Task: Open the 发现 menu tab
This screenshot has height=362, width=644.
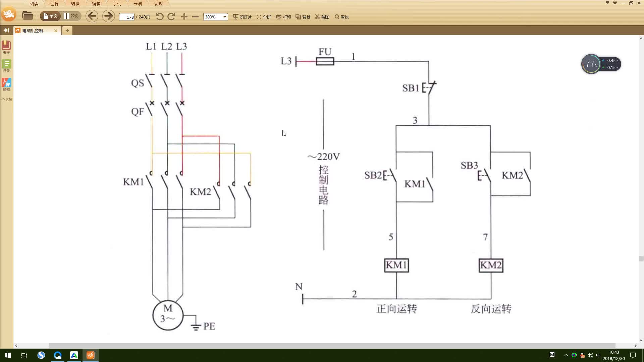Action: coord(158,4)
